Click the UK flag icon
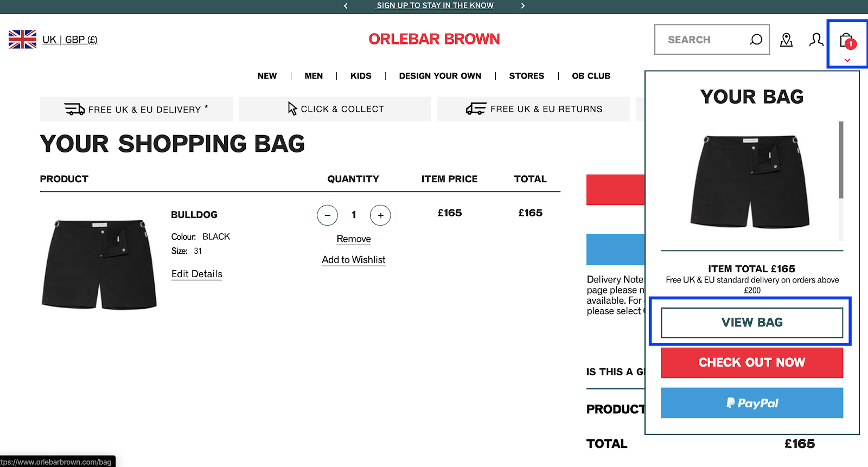This screenshot has height=467, width=868. pyautogui.click(x=23, y=40)
